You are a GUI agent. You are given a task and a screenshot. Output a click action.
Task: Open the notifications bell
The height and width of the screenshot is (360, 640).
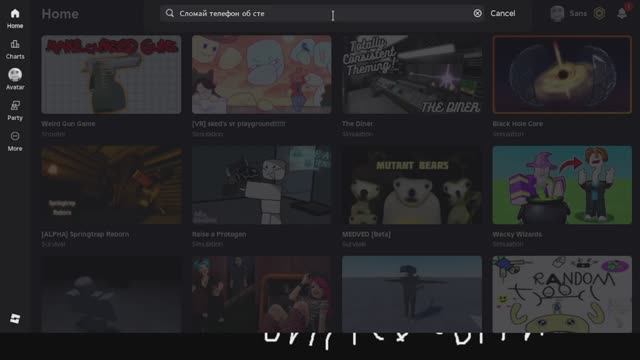point(622,13)
